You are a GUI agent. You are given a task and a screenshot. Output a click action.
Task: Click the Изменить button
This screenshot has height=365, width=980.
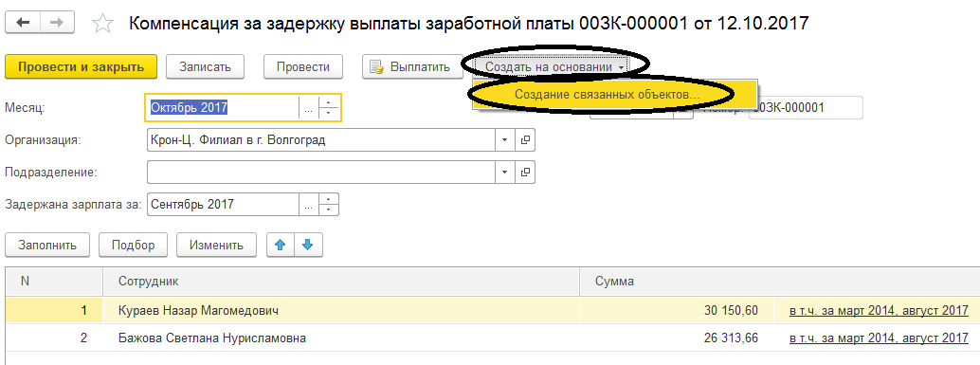(217, 245)
